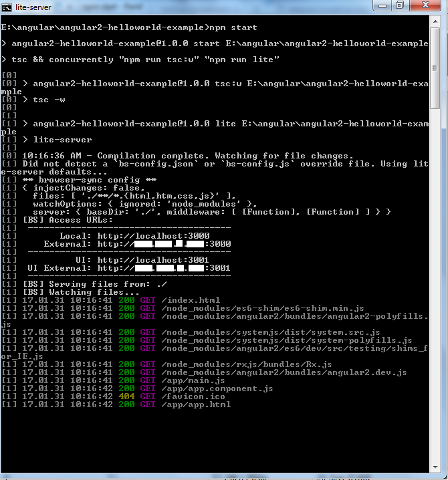
Task: Click the 'lite-server' window title text
Action: pyautogui.click(x=33, y=7)
